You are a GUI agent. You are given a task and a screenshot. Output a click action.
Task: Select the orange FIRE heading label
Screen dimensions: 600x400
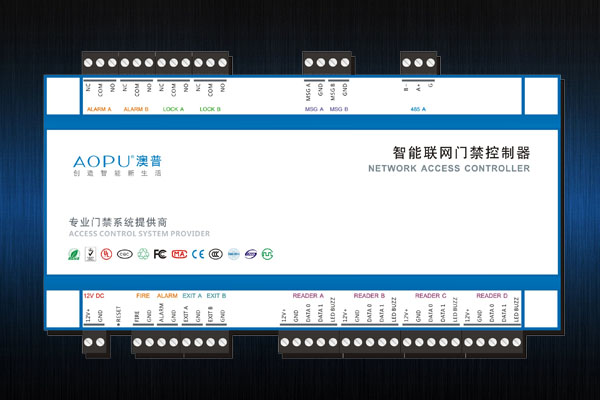[143, 296]
